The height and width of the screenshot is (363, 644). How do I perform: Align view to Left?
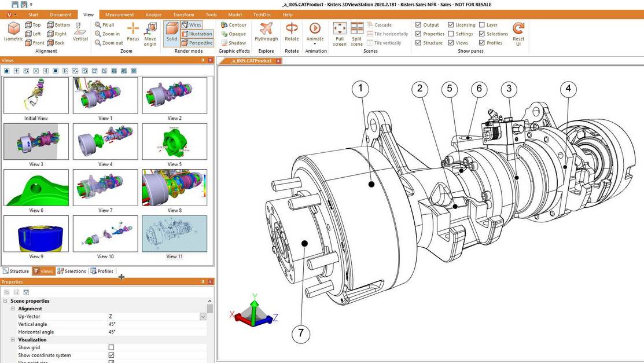tap(33, 34)
